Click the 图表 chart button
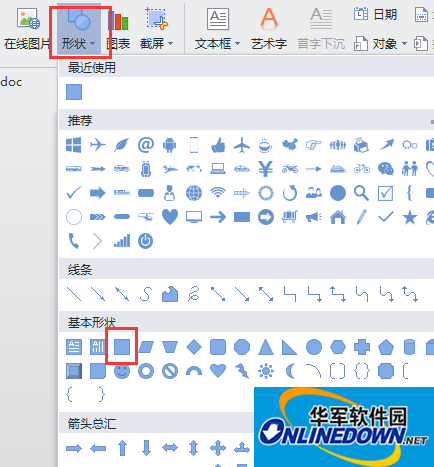 118,30
